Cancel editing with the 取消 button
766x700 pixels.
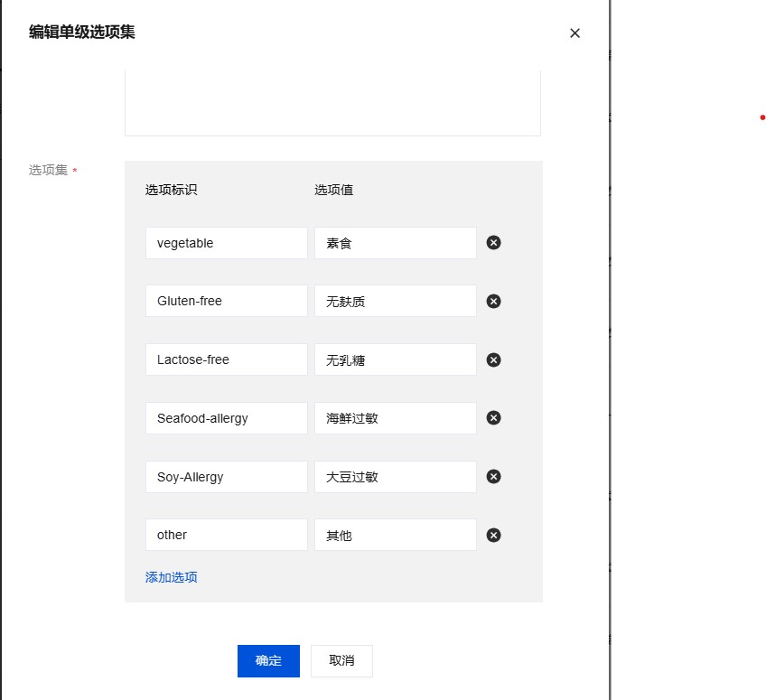341,660
